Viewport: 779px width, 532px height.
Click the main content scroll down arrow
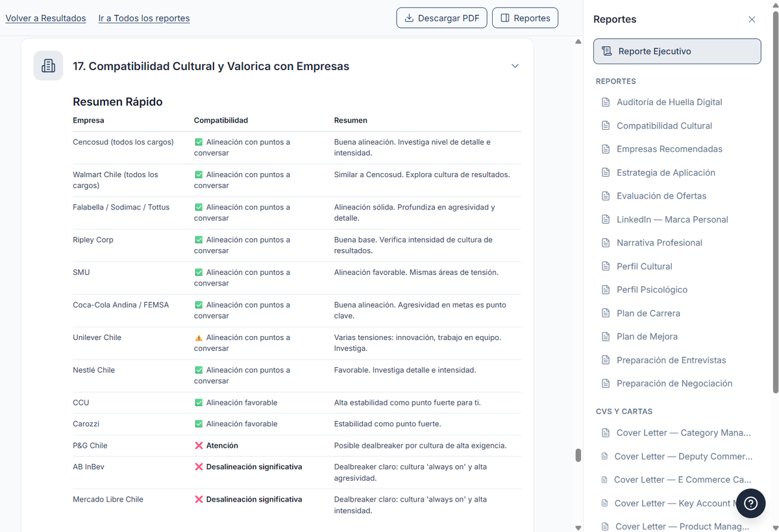[578, 527]
